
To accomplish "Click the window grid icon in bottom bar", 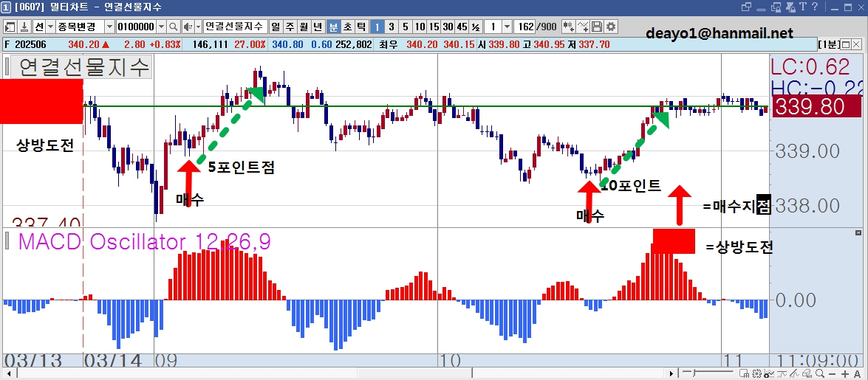I will (744, 374).
